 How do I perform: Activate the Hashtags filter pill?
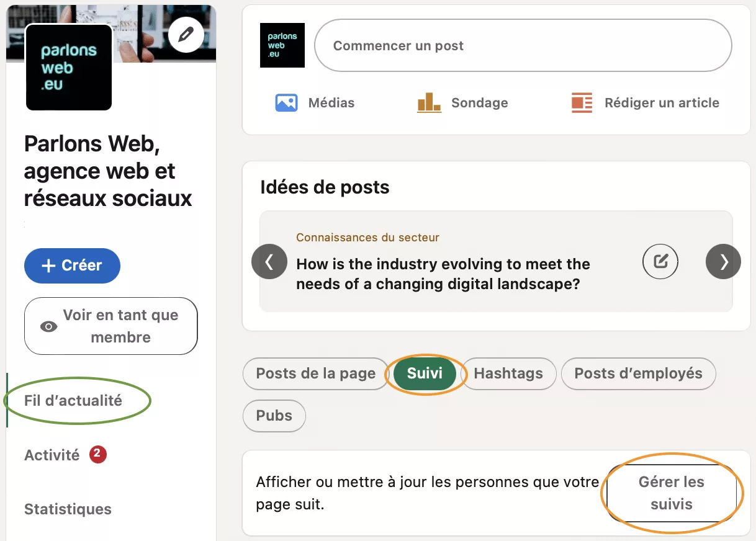click(509, 373)
